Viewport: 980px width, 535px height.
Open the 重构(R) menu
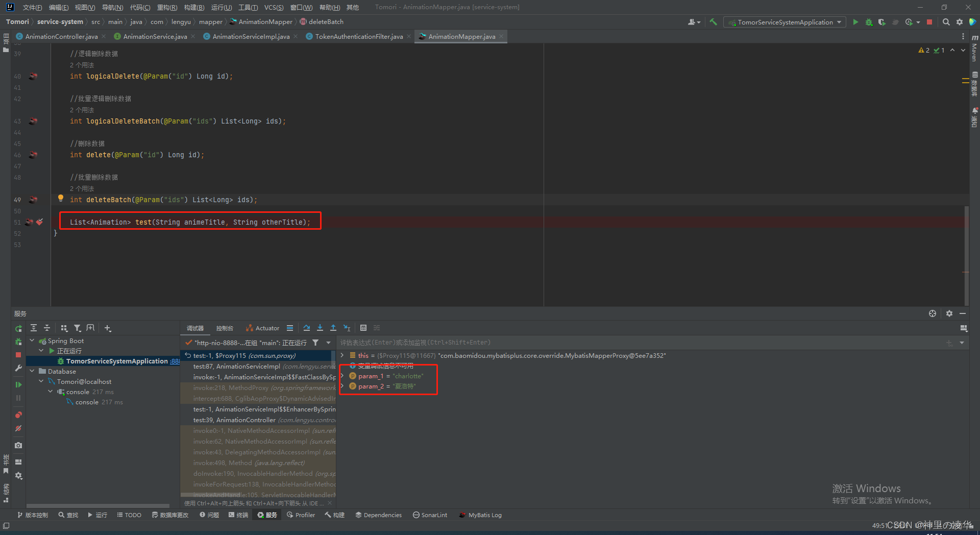pyautogui.click(x=167, y=7)
